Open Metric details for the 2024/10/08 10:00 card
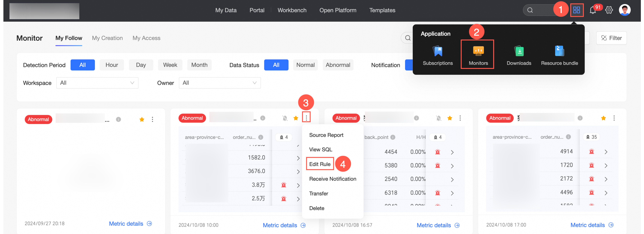The image size is (644, 234). (284, 225)
